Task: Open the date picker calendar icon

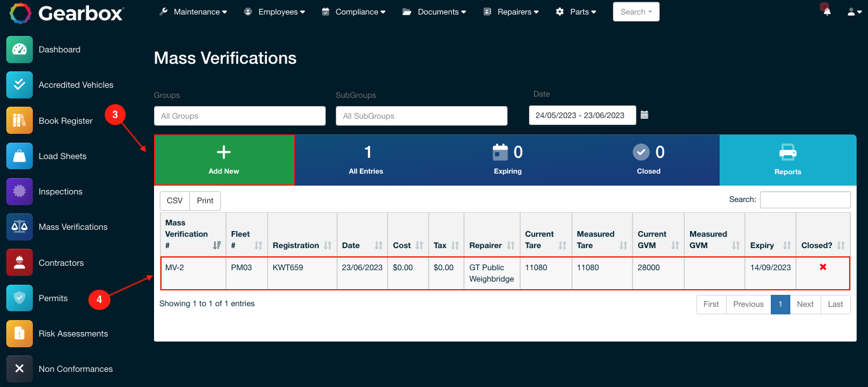Action: point(644,115)
